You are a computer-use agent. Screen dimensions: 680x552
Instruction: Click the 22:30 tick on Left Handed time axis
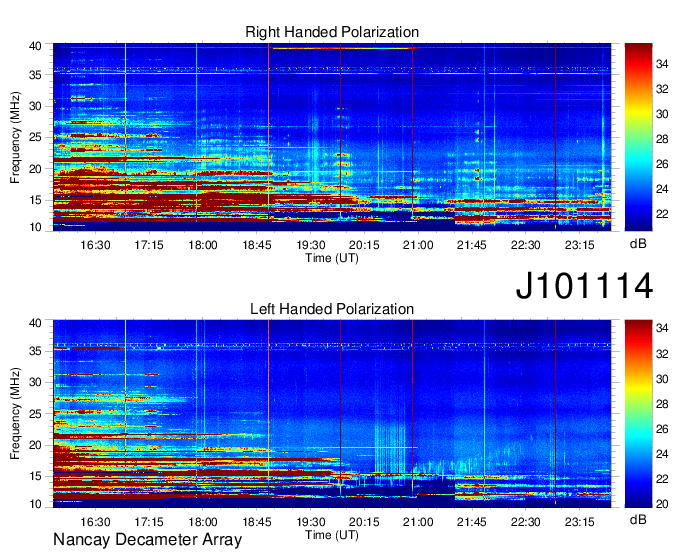pos(525,522)
